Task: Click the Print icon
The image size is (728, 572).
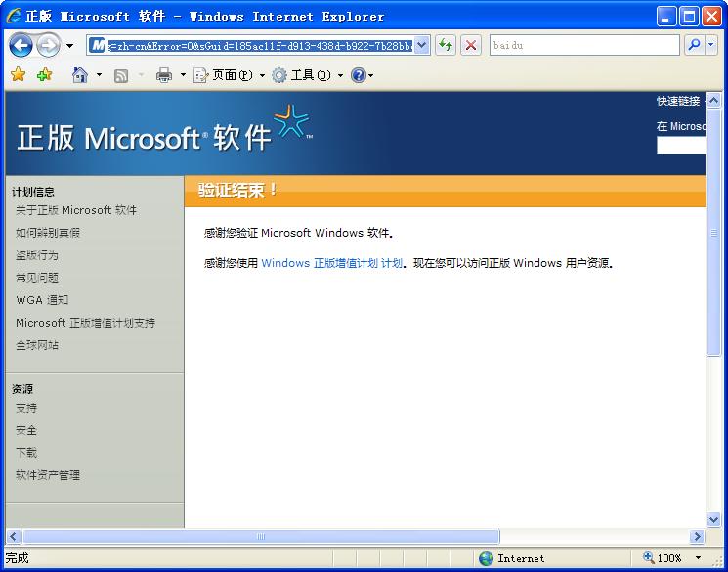Action: (163, 75)
